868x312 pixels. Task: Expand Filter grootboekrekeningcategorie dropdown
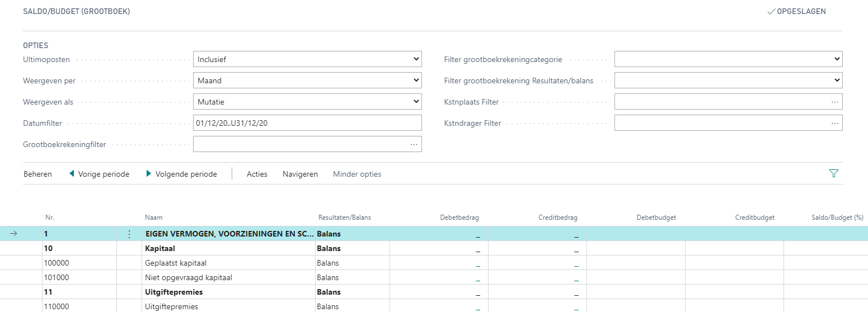pyautogui.click(x=728, y=59)
